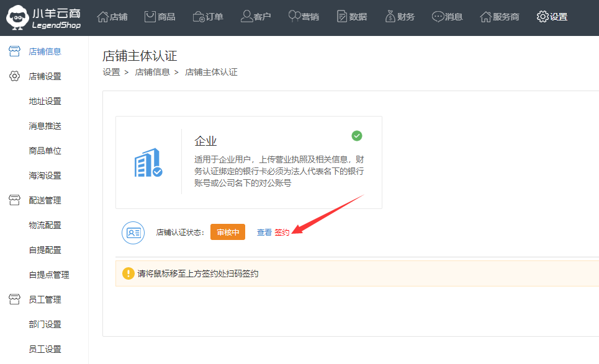The height and width of the screenshot is (364, 599).
Task: Click the 审核中 orange status button
Action: (x=228, y=232)
